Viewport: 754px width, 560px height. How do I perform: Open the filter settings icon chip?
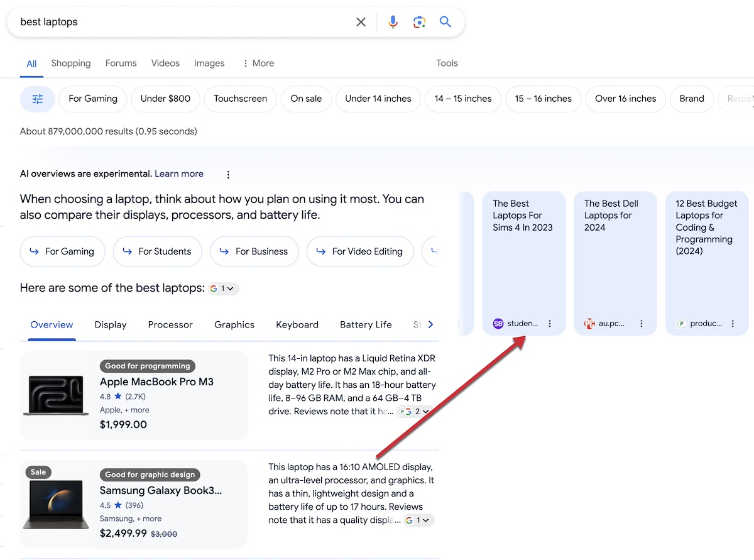click(38, 99)
